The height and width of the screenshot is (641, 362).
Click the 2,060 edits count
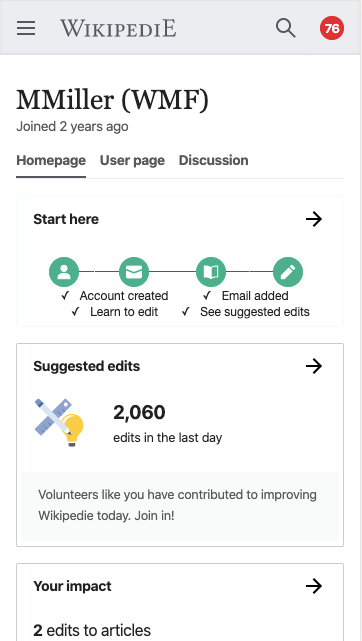(x=139, y=412)
